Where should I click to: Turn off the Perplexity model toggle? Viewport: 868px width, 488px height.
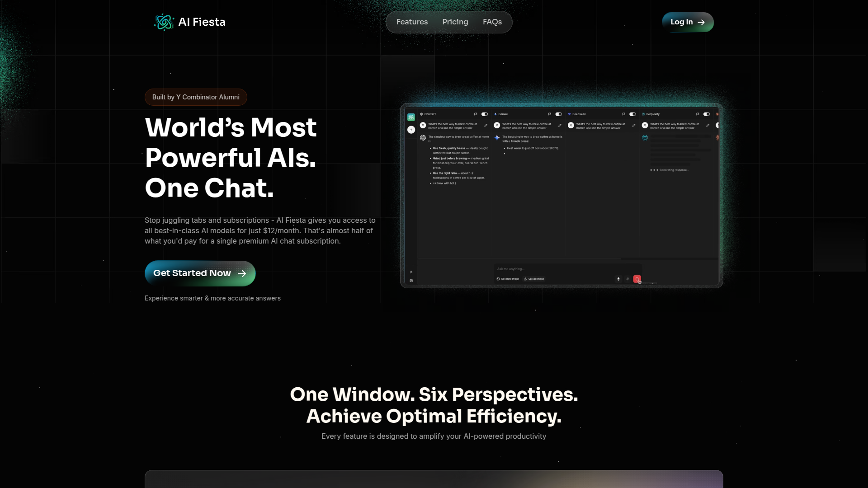click(x=707, y=114)
